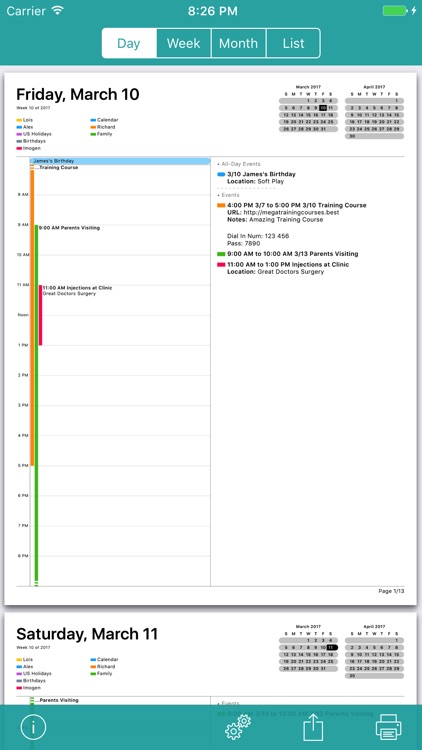
Task: Tap the US Holidays legend entry on March 10 page
Action: (x=34, y=134)
